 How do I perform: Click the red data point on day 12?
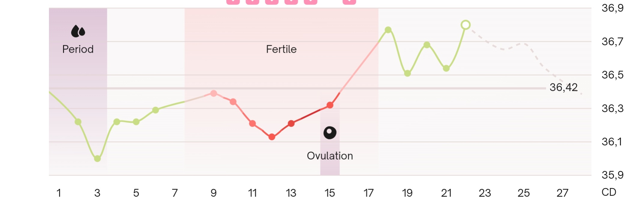click(x=272, y=137)
